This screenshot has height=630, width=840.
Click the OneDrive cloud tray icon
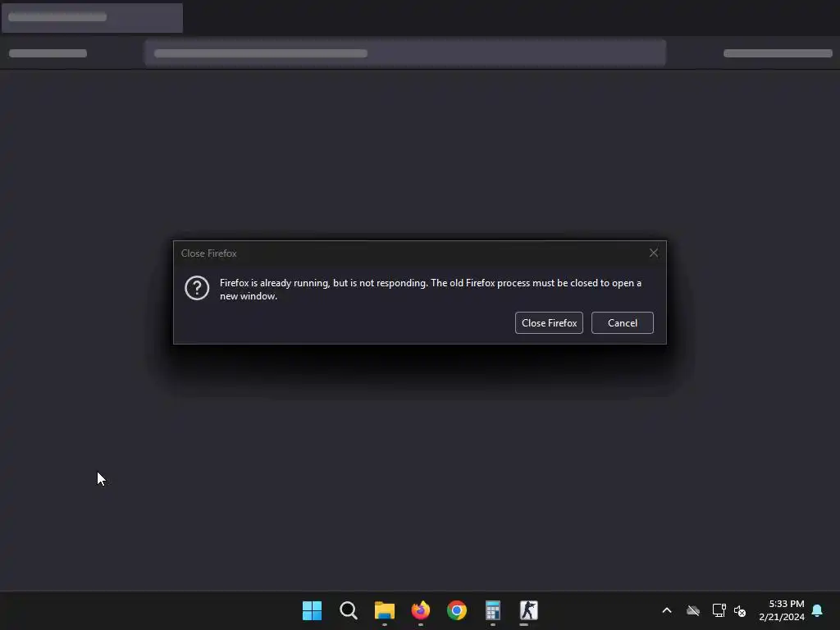(693, 610)
